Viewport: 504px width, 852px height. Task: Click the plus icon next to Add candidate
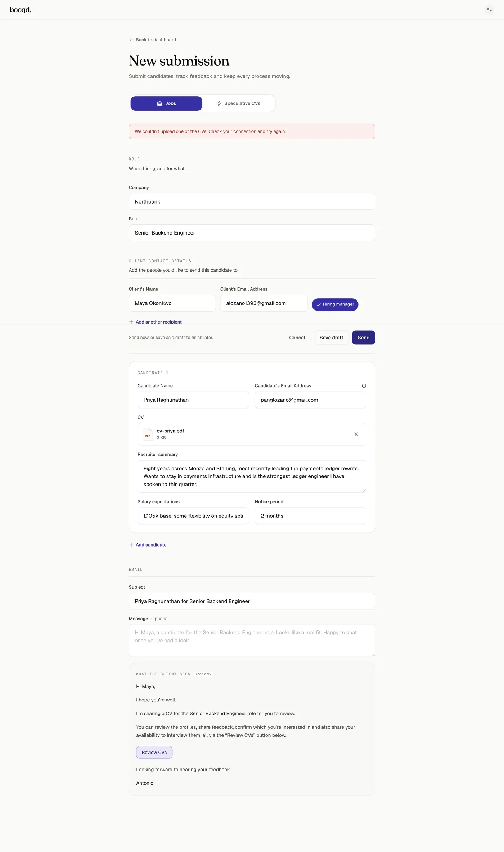131,545
